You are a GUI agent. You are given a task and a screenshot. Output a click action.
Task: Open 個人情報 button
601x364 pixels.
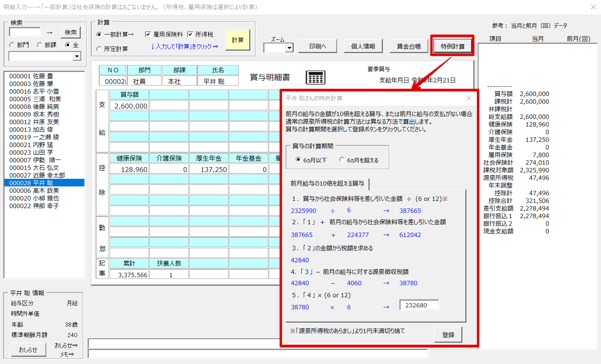[363, 46]
